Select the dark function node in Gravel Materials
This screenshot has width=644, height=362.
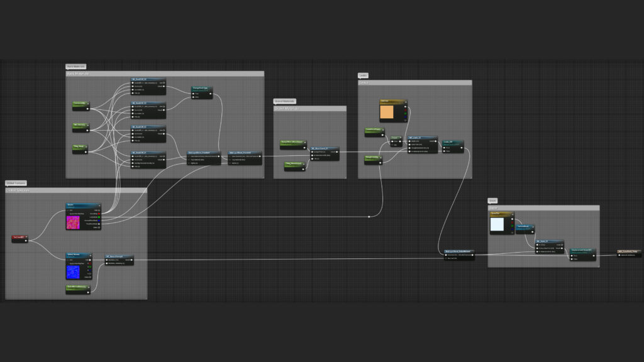coord(325,153)
